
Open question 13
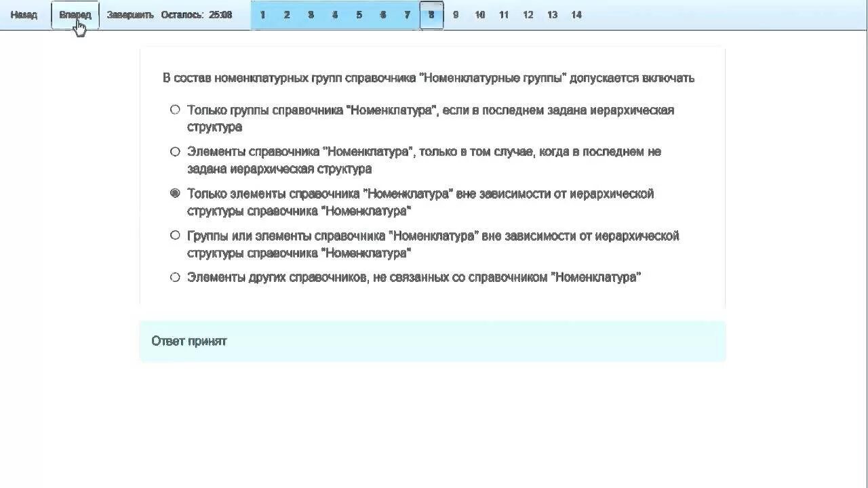[552, 15]
